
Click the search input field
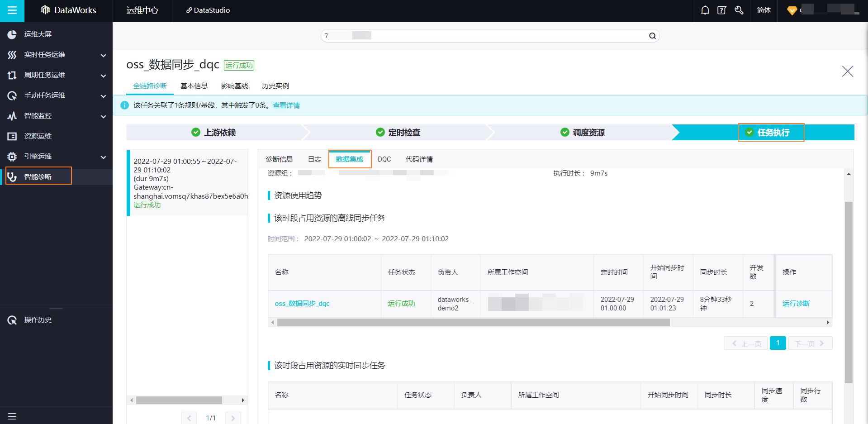(x=490, y=36)
